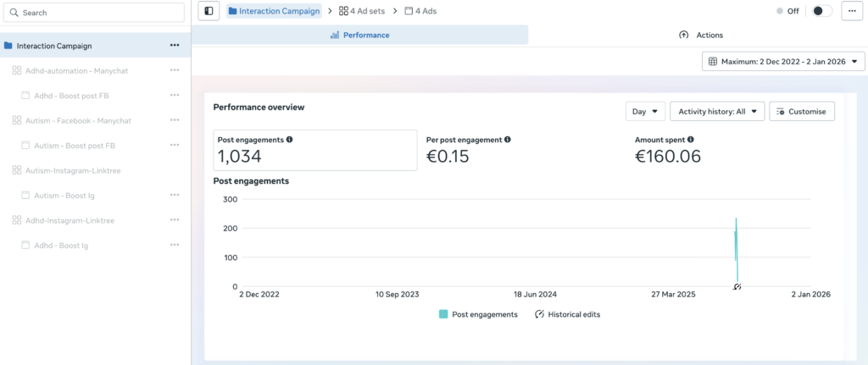This screenshot has width=868, height=365.
Task: Open more options for Autism - Boost post FB
Action: 175,145
